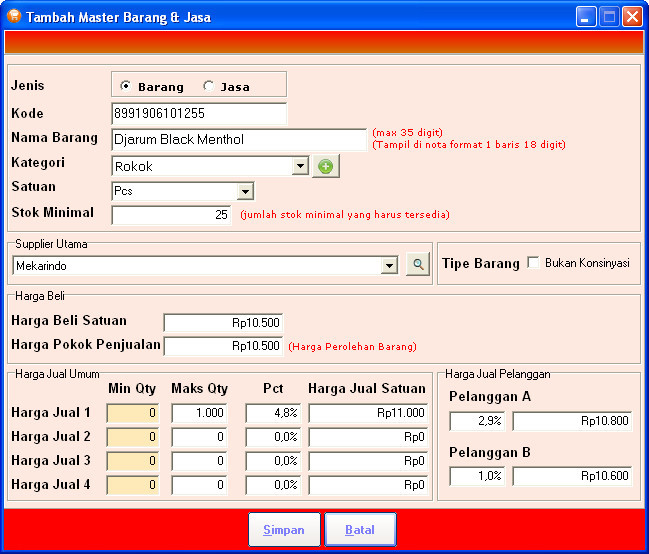Screen dimensions: 649x554
Task: Click Pelanggan A percentage field 2,9%
Action: click(477, 421)
